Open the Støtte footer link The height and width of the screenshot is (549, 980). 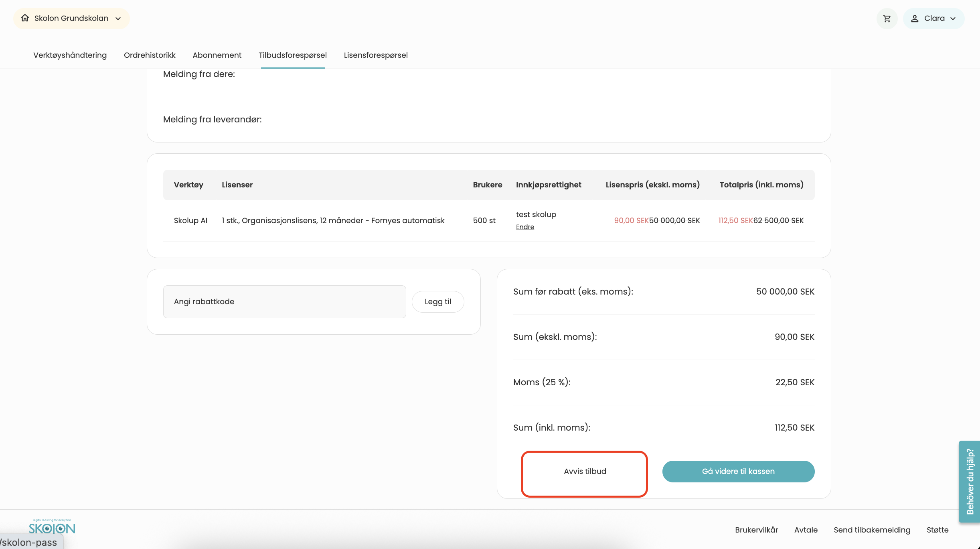point(937,530)
